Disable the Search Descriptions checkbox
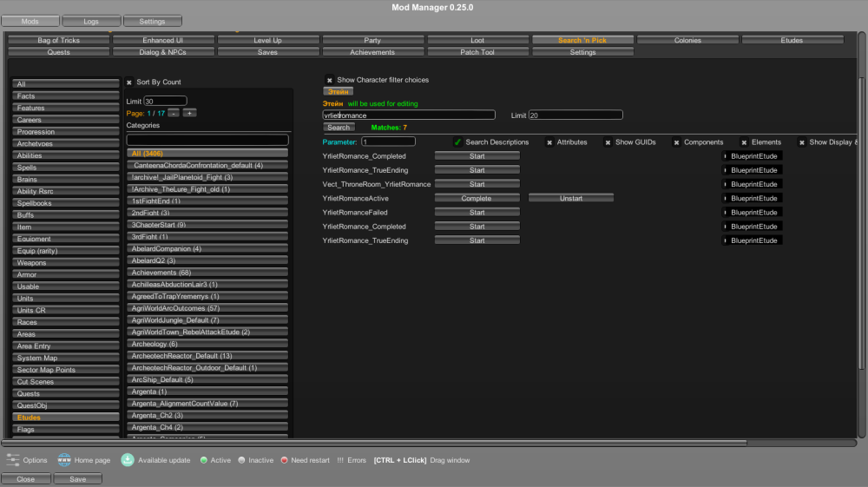 (x=457, y=142)
